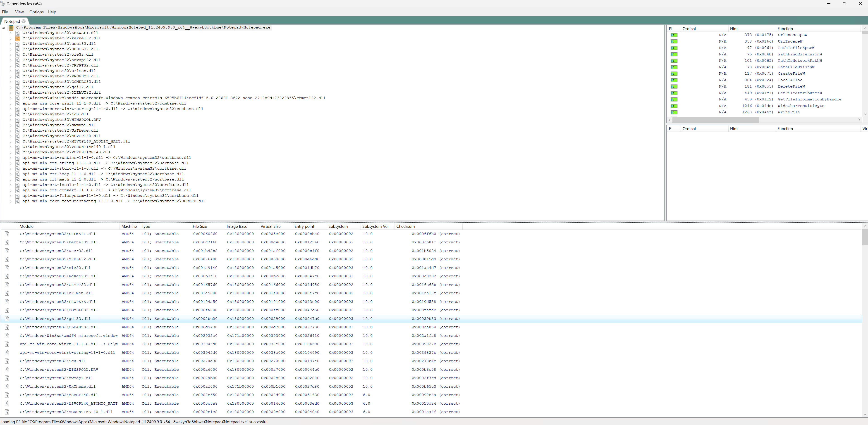This screenshot has height=425, width=868.
Task: Sort modules by Checksum column header
Action: point(405,226)
